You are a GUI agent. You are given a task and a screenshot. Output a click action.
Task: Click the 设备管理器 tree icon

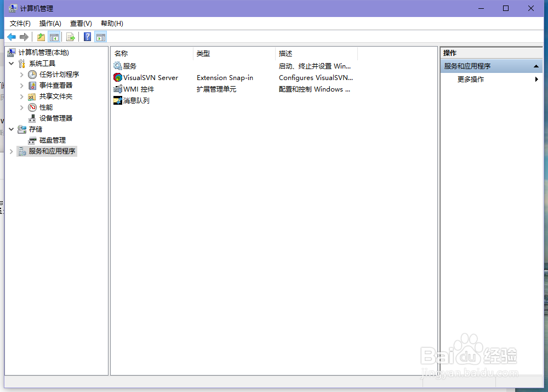tap(32, 118)
